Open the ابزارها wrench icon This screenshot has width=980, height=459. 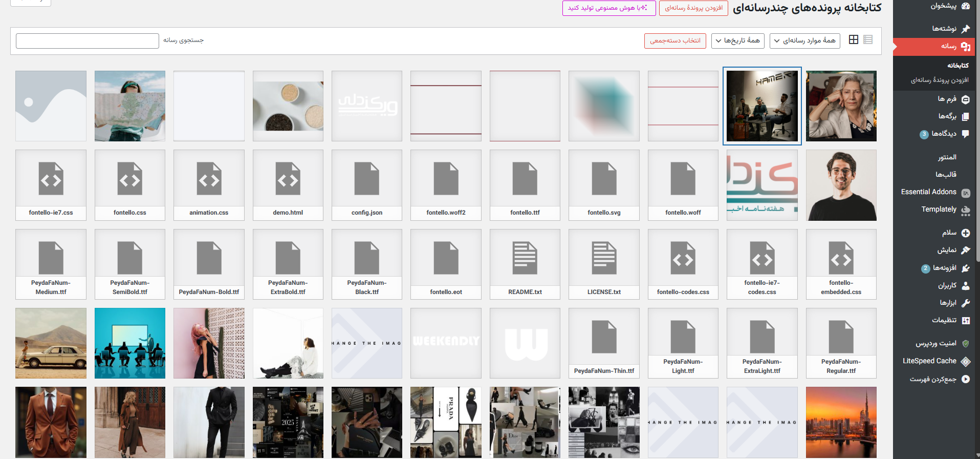(966, 303)
